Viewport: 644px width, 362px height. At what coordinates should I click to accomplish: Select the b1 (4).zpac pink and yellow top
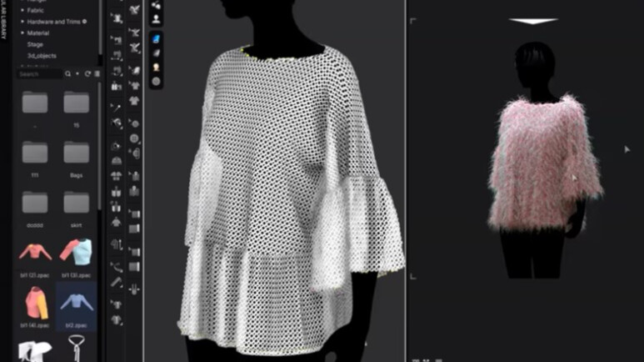[x=36, y=303]
